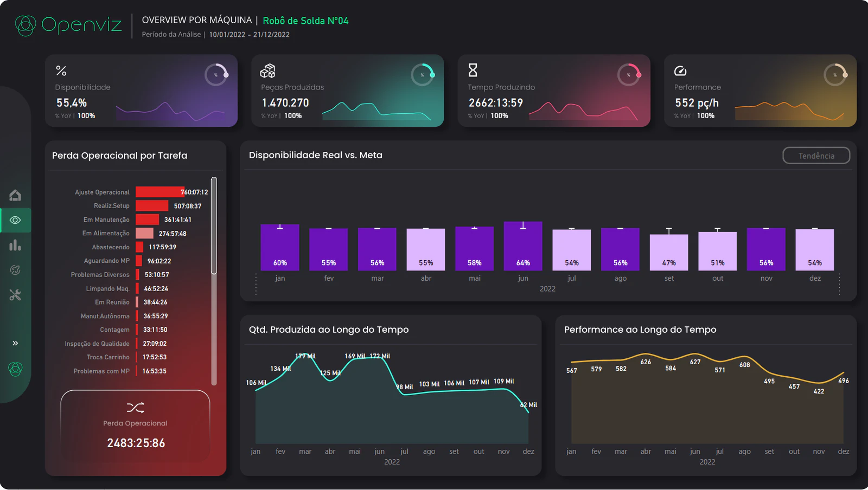
Task: Click the 422 point on performance chart
Action: (819, 391)
